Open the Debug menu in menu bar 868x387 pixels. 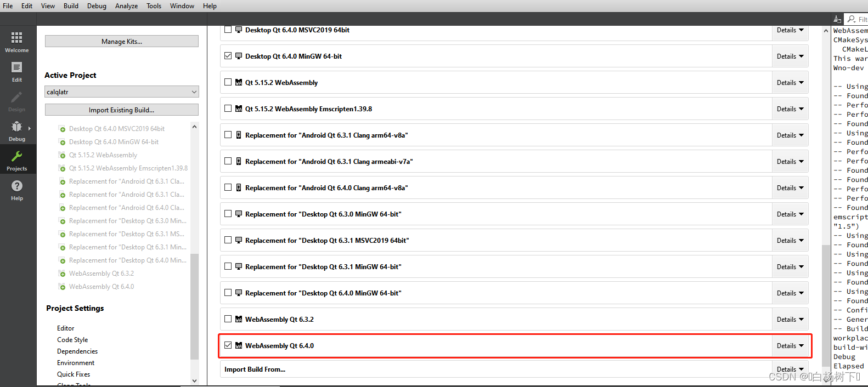(x=97, y=6)
